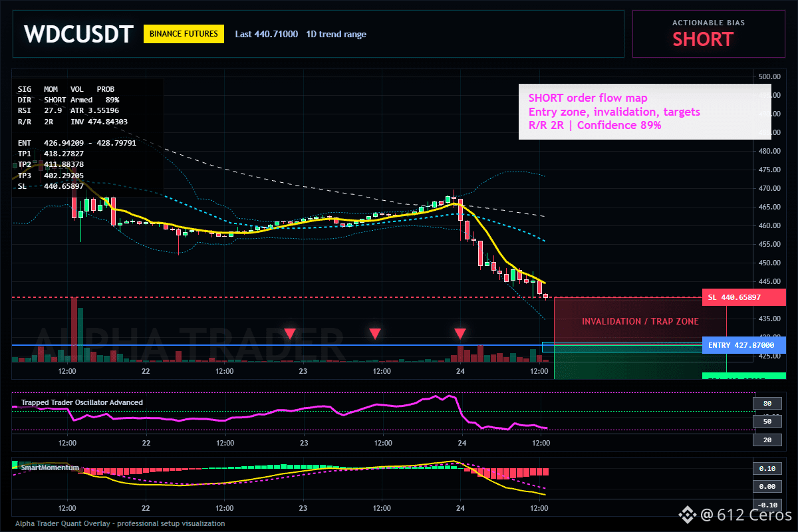Click the red triangle marker just before date 23

290,332
